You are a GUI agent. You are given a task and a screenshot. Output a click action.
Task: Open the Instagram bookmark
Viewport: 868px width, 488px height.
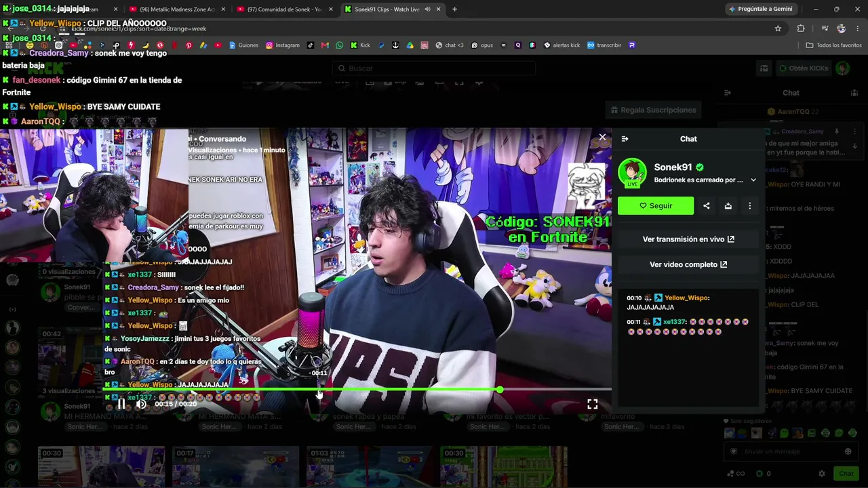283,45
